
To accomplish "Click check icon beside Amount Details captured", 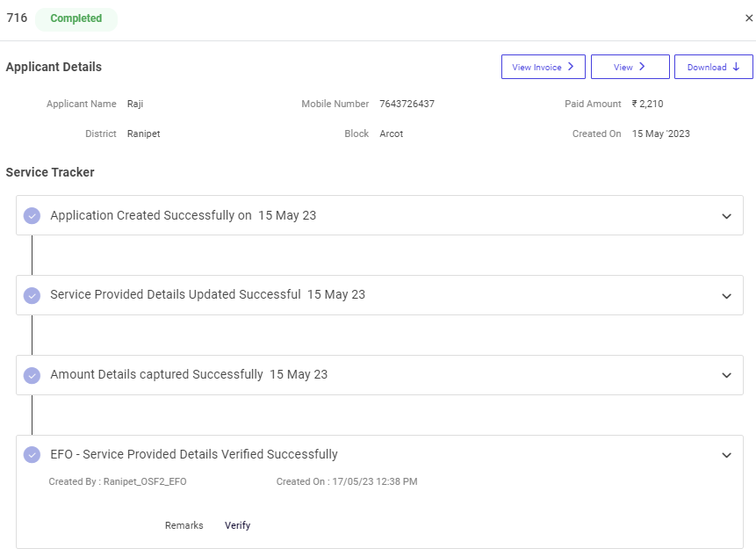I will (32, 375).
